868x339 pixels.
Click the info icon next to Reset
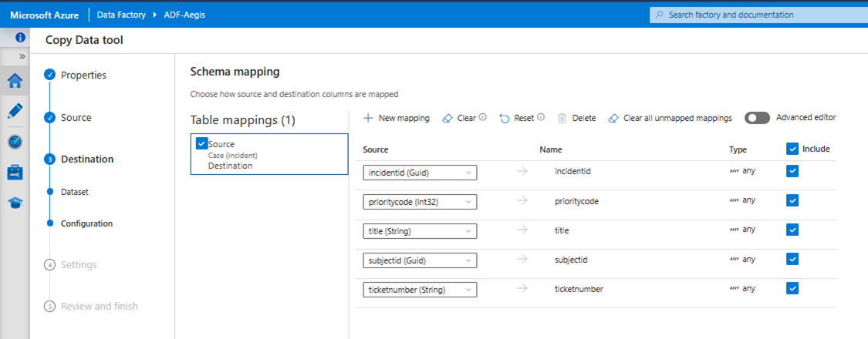coord(541,118)
